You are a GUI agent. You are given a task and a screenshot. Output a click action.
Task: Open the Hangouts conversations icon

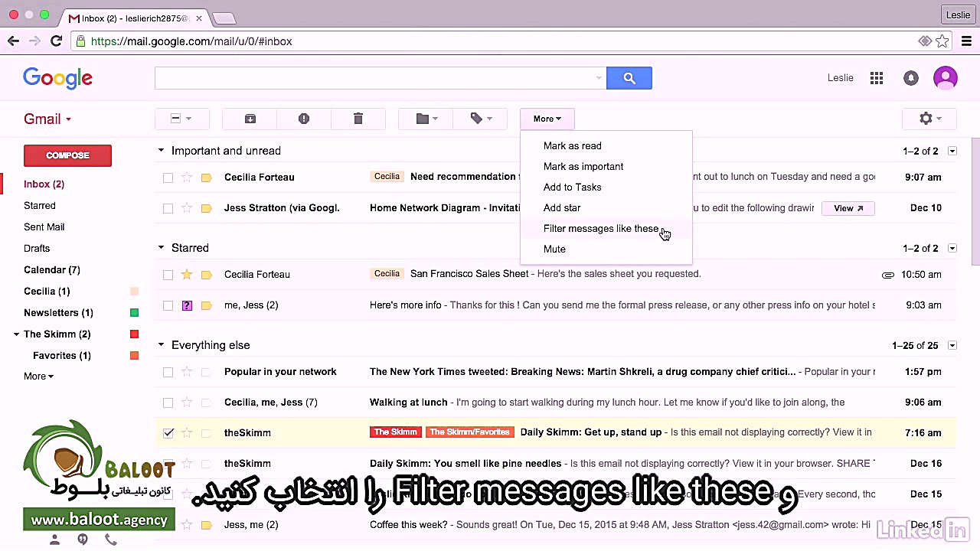[x=83, y=540]
